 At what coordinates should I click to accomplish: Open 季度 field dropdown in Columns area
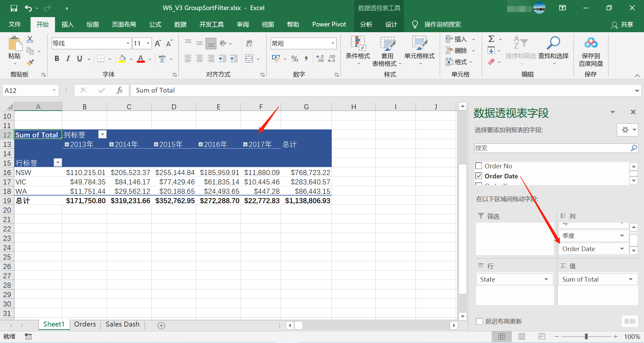coord(622,236)
